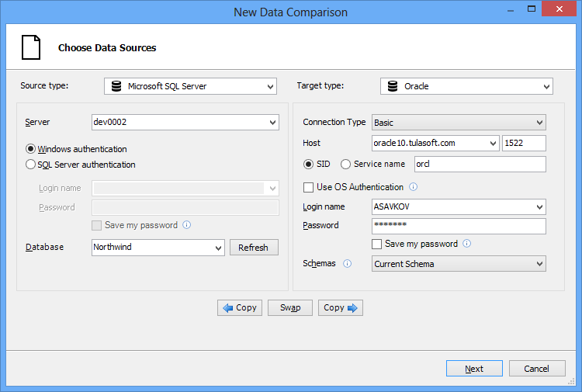Expand the Database Northwind dropdown
The image size is (582, 392).
pyautogui.click(x=158, y=247)
